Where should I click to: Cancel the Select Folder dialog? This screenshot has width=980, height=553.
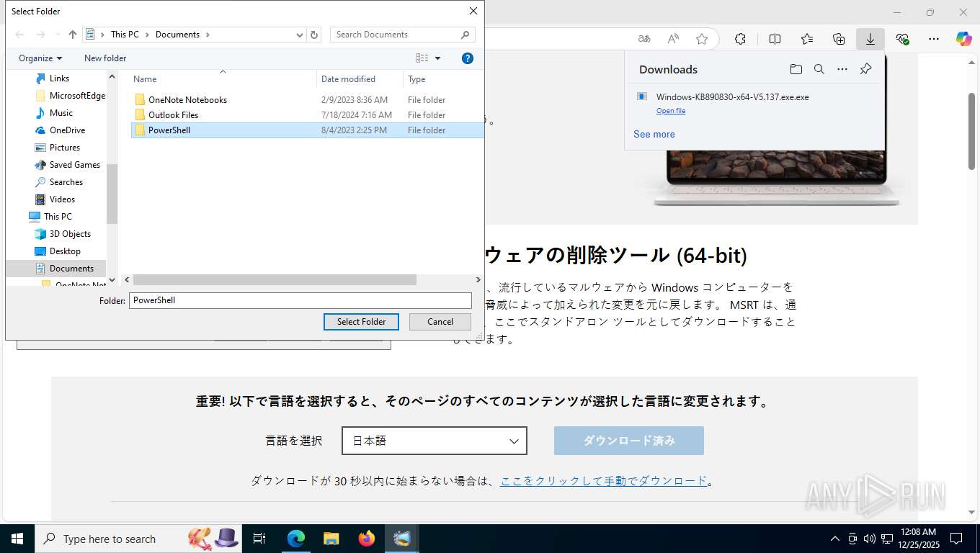point(440,322)
